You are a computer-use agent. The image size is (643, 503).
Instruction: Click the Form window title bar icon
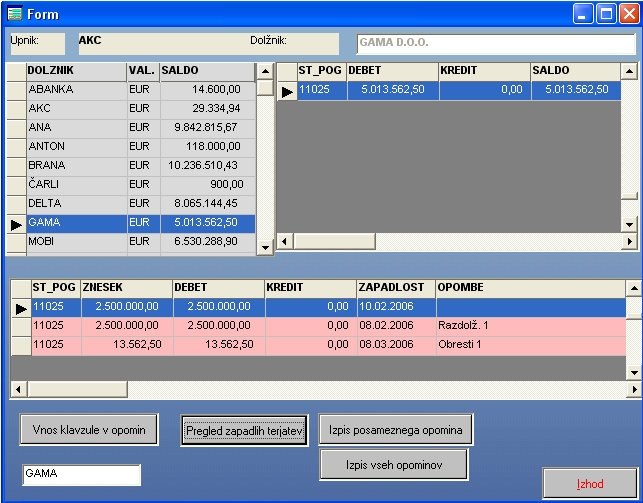pyautogui.click(x=13, y=14)
